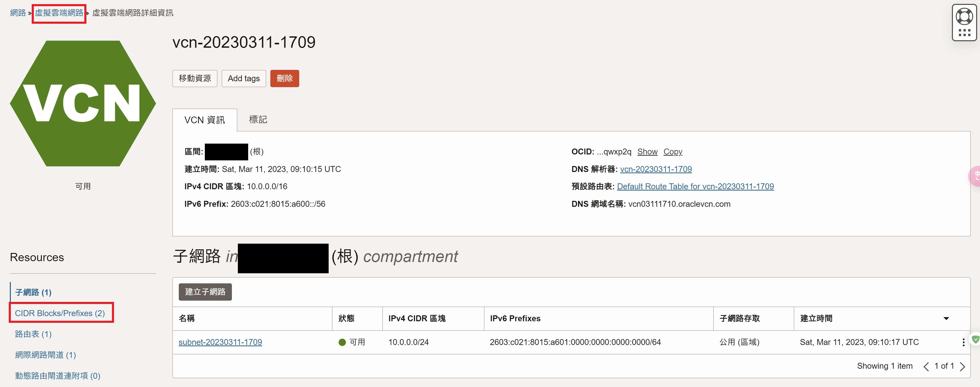Click the Add tags button

tap(244, 78)
